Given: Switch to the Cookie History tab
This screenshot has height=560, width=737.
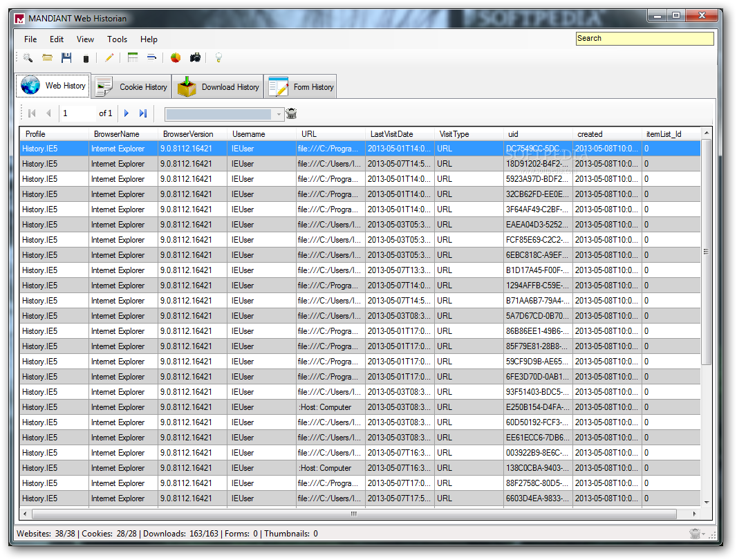Looking at the screenshot, I should coord(131,87).
